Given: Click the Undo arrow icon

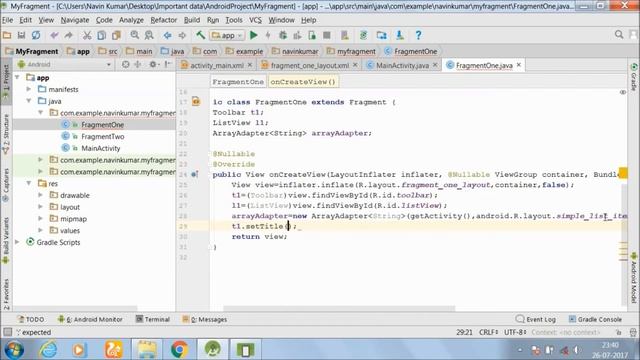Looking at the screenshot, I should tap(54, 36).
